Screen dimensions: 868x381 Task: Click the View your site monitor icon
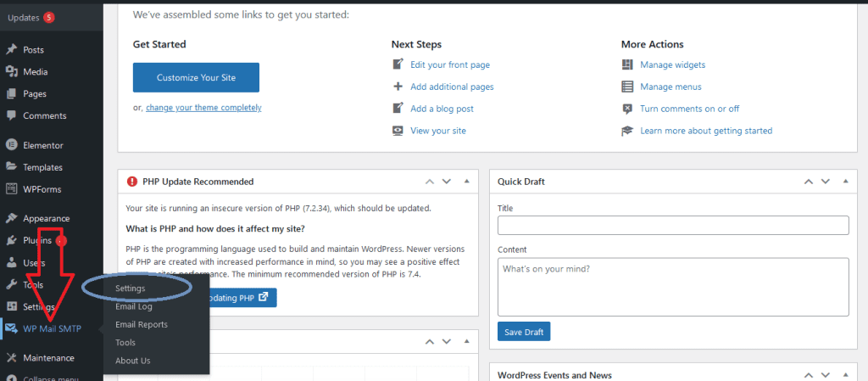tap(398, 131)
